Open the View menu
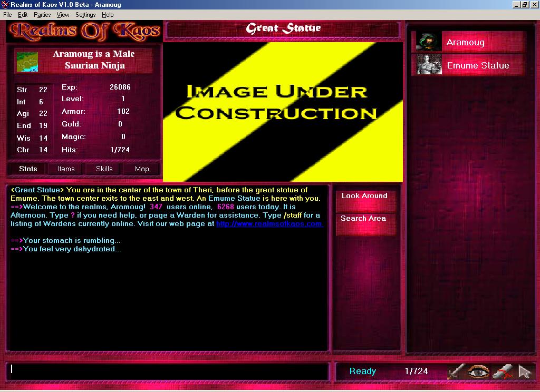Screen dimensions: 540x392 (x=63, y=15)
